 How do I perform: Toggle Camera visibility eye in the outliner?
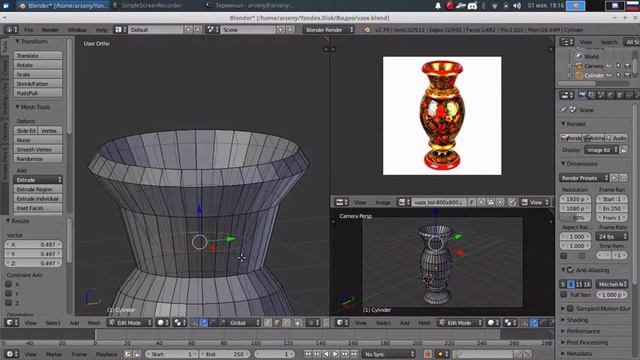pos(609,66)
